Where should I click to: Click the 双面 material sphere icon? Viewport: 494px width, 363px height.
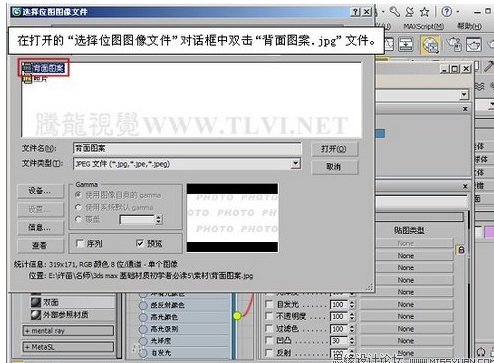(x=36, y=302)
